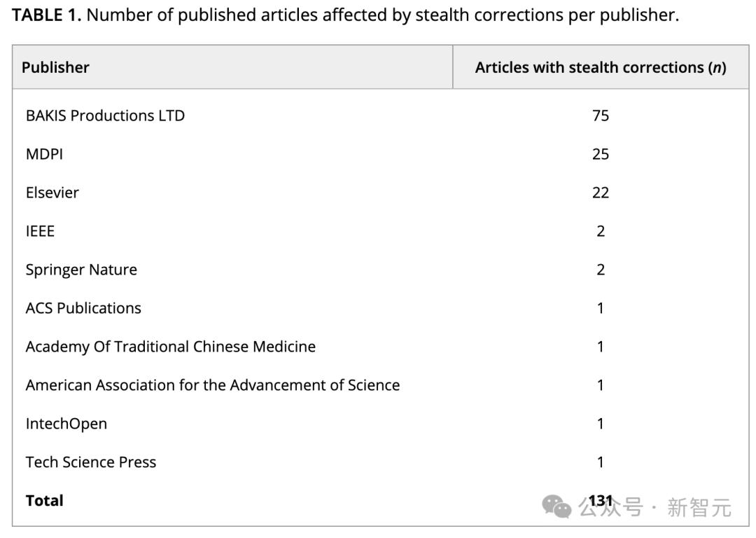
Task: Click the "新智元" watermark text
Action: 699,506
